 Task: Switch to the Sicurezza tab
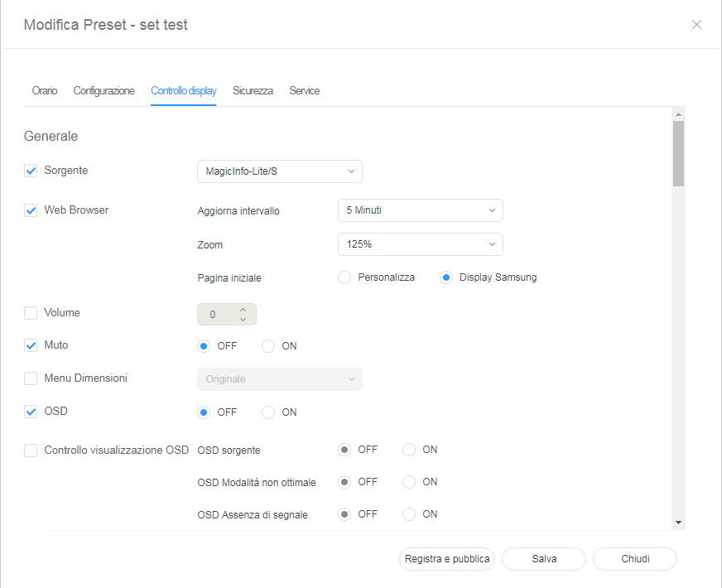coord(253,91)
